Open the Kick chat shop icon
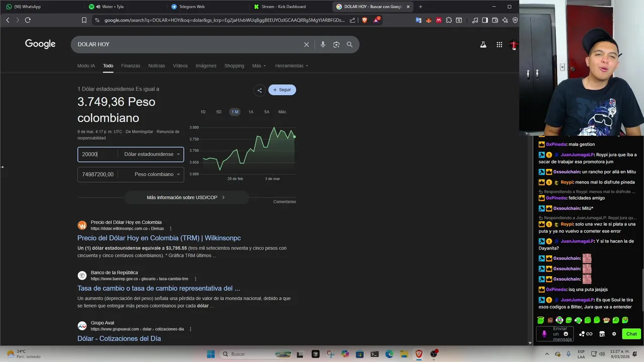The height and width of the screenshot is (362, 644). point(602,334)
